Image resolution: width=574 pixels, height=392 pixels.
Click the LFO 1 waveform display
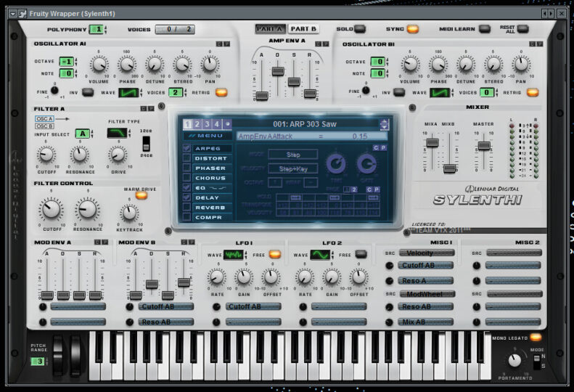[234, 255]
